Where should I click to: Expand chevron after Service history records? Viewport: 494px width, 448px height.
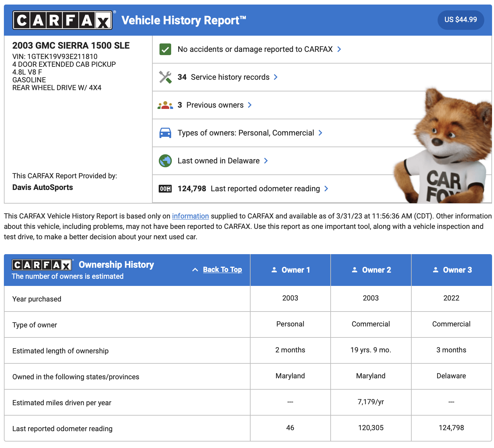click(x=276, y=77)
